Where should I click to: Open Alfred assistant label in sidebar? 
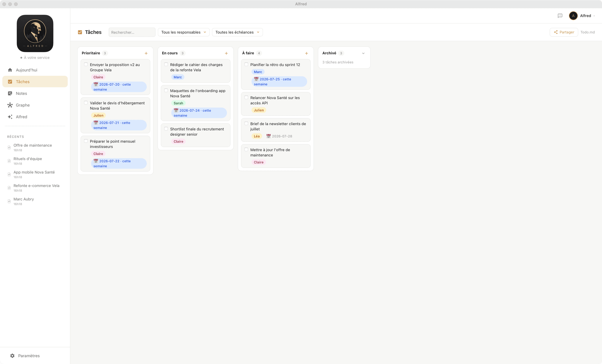coord(21,117)
